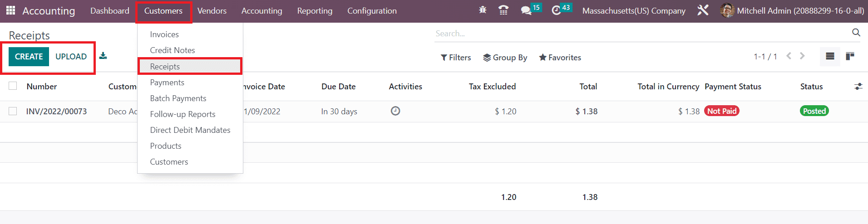This screenshot has width=868, height=224.
Task: Switch to kanban view
Action: coord(850,56)
